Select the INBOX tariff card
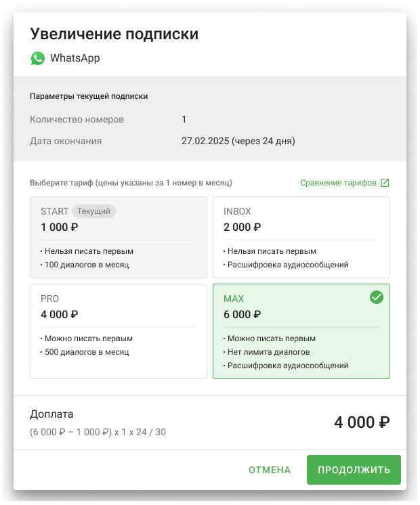The width and height of the screenshot is (420, 505). pyautogui.click(x=301, y=237)
